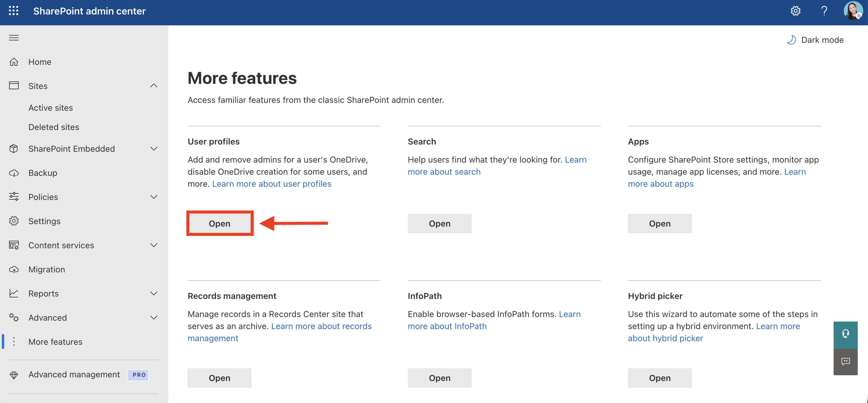
Task: Follow Learn more about records management link
Action: (x=321, y=326)
